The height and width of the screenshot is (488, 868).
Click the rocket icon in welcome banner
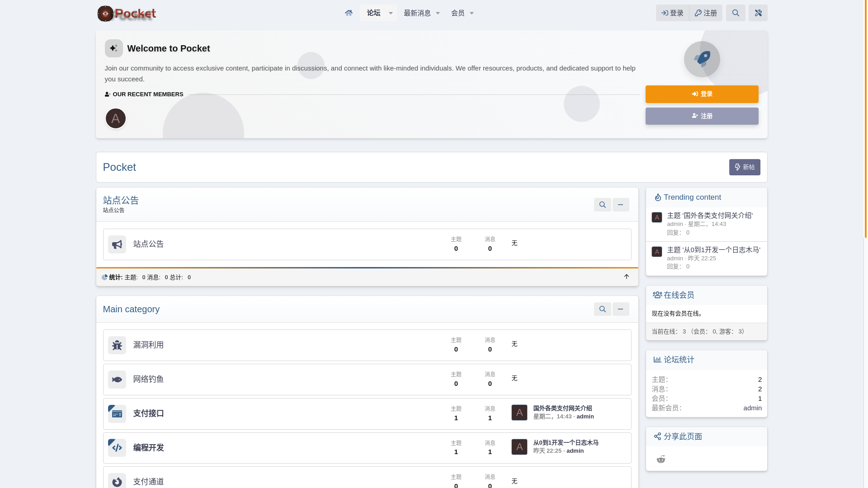click(x=702, y=59)
